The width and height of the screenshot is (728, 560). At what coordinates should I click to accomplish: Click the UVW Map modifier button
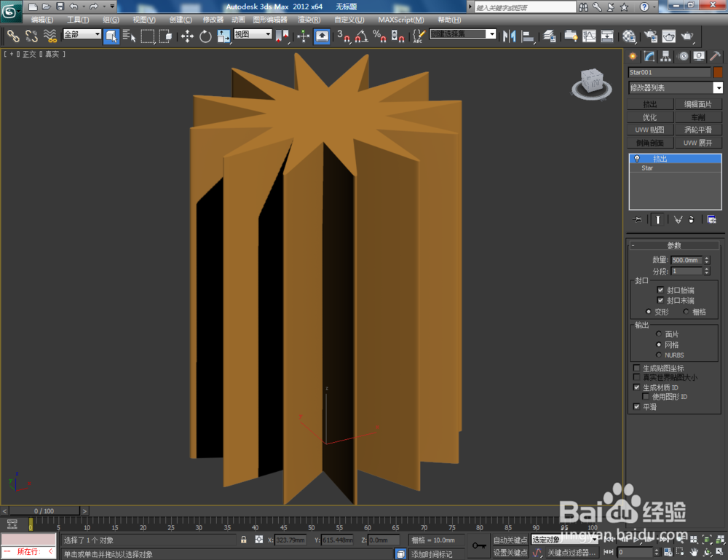click(x=650, y=130)
